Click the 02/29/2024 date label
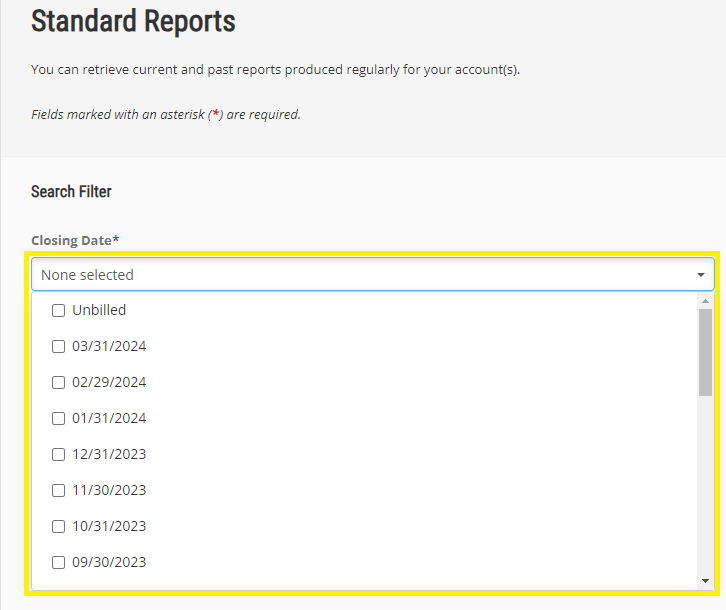Viewport: 726px width, 610px height. coord(109,382)
